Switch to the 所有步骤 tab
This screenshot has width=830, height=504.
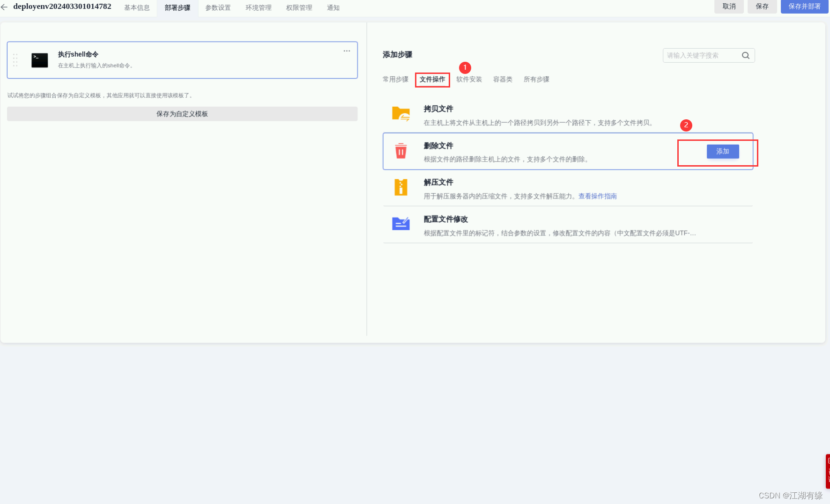pyautogui.click(x=536, y=79)
